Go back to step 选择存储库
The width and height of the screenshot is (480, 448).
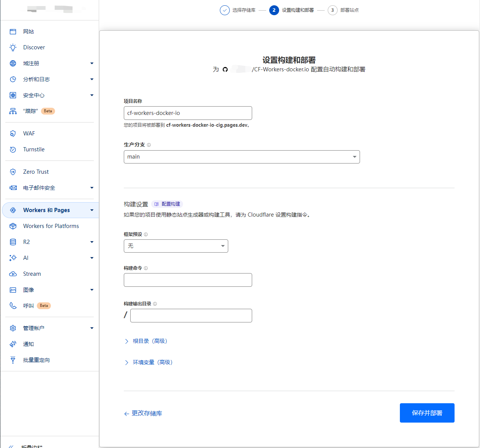(x=238, y=10)
